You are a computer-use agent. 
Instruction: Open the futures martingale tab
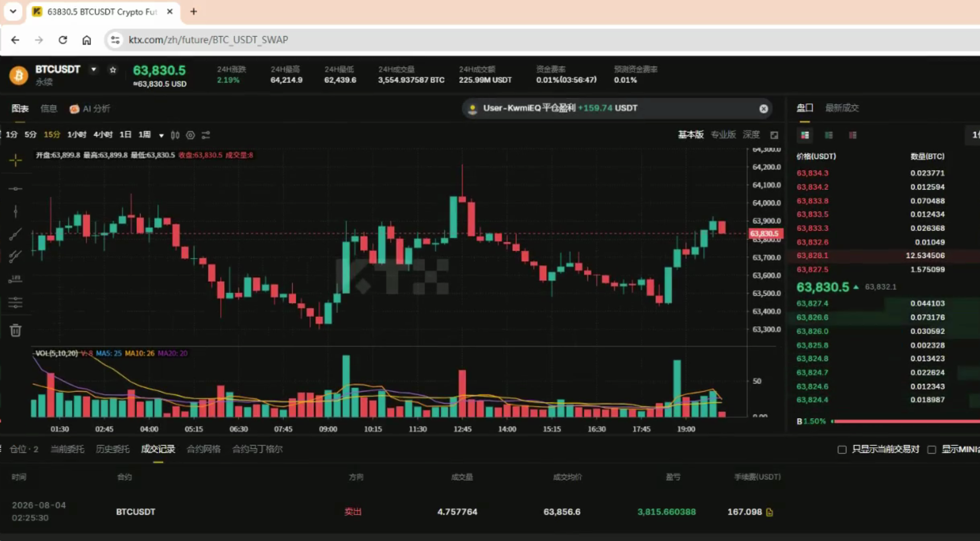tap(257, 449)
